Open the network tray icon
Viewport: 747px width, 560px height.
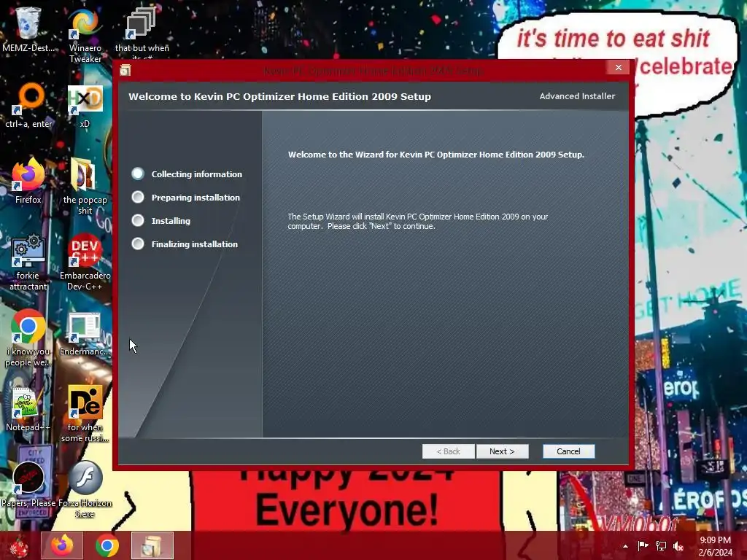[x=661, y=546]
